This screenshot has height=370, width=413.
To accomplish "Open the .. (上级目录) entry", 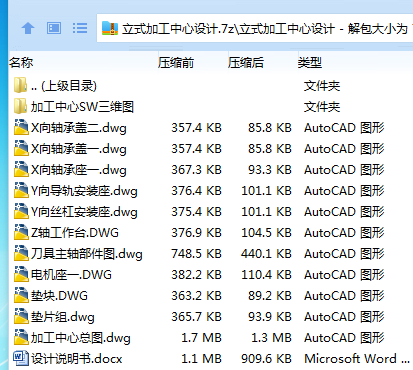I will pos(64,86).
